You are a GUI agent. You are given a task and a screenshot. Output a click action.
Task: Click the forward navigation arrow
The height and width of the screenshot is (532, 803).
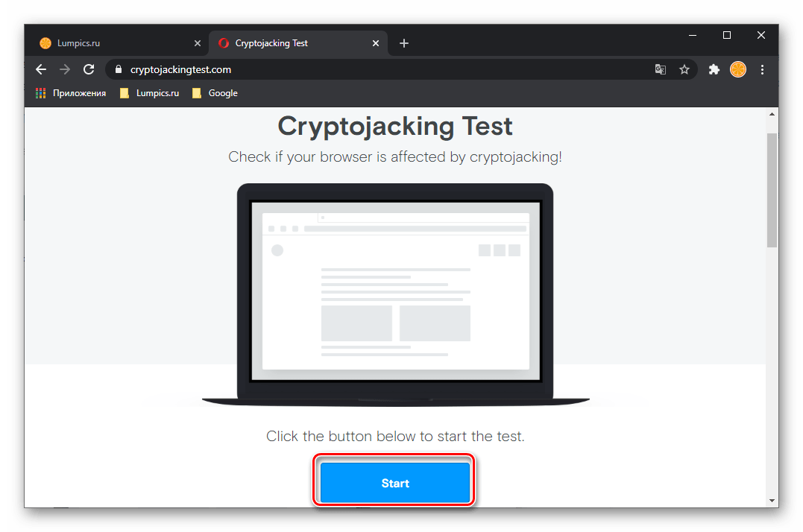coord(65,69)
